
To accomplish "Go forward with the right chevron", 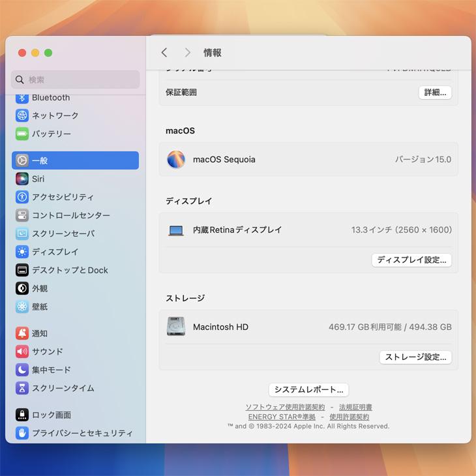I will coord(188,53).
